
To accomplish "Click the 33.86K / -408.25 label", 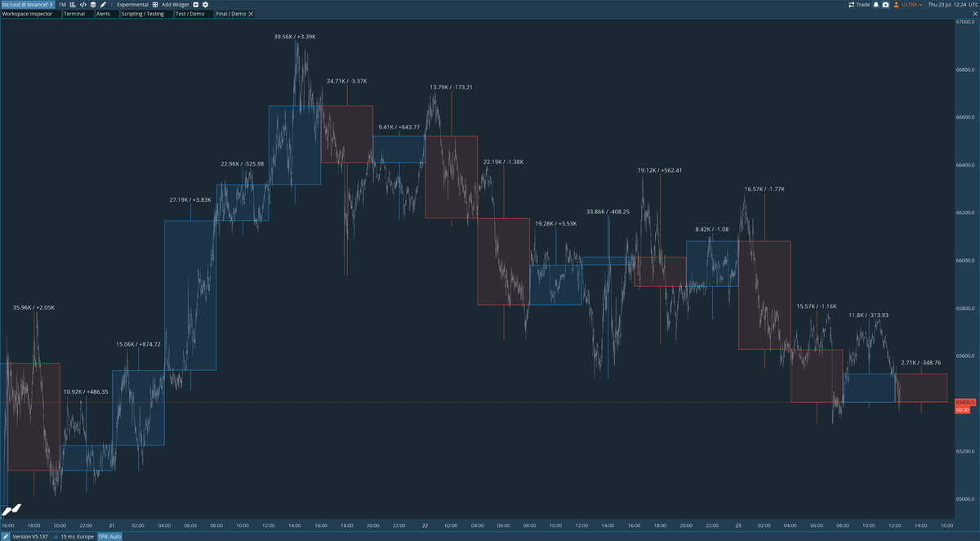I will pos(608,212).
